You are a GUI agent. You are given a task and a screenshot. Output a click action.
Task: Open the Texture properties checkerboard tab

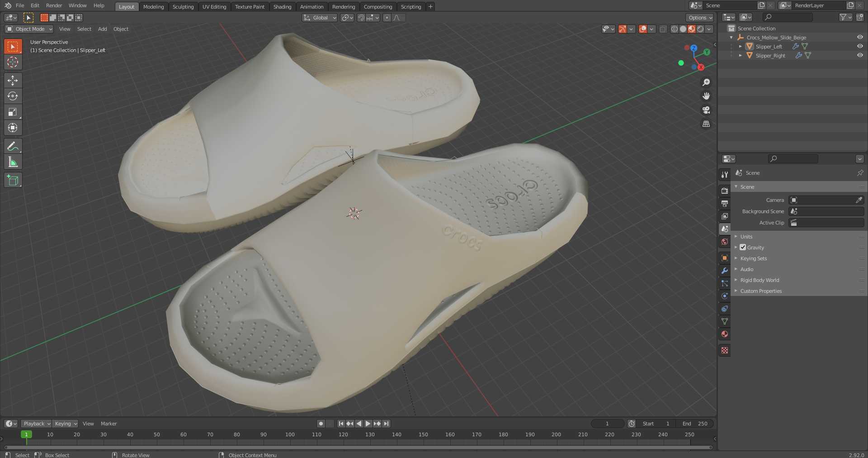pos(725,350)
